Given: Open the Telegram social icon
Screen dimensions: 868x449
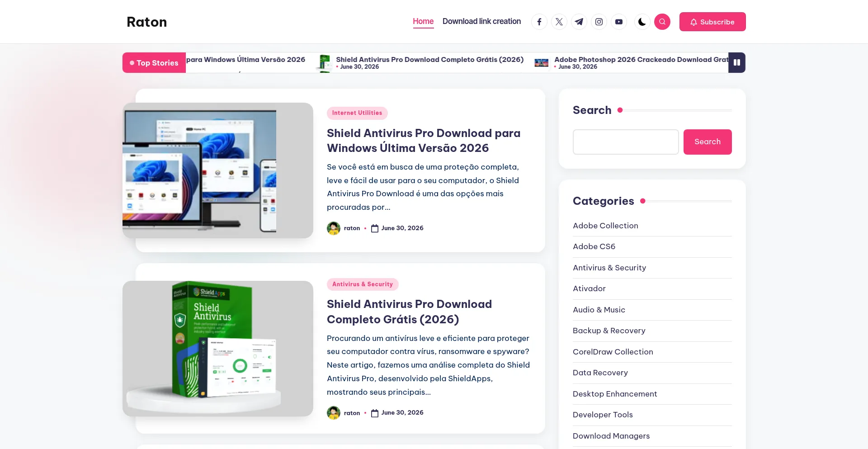Looking at the screenshot, I should point(579,22).
